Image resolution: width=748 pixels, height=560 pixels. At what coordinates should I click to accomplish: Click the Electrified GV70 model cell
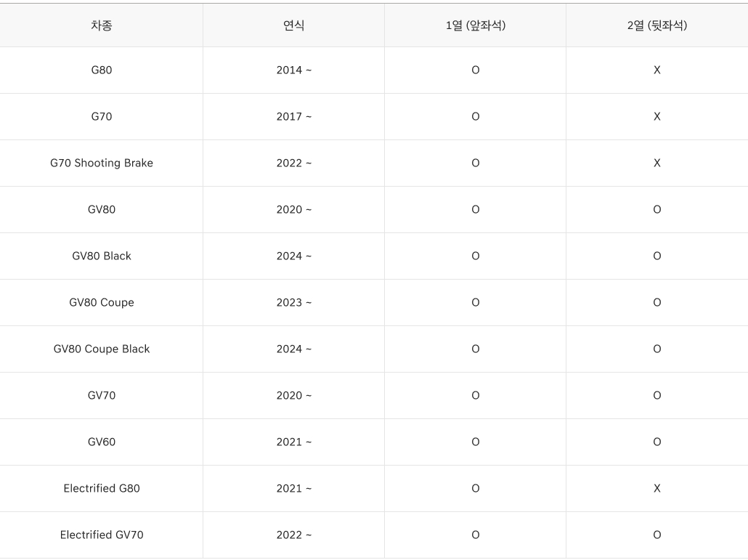coord(102,535)
